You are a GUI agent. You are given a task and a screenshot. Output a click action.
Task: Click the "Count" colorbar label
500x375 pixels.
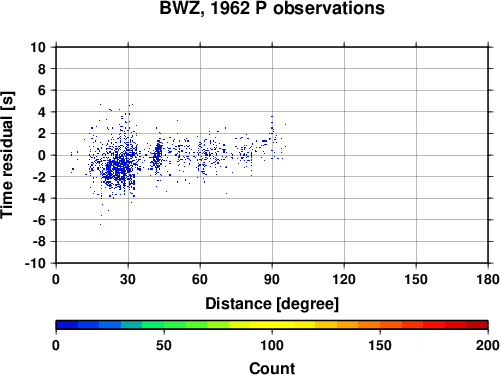point(272,369)
